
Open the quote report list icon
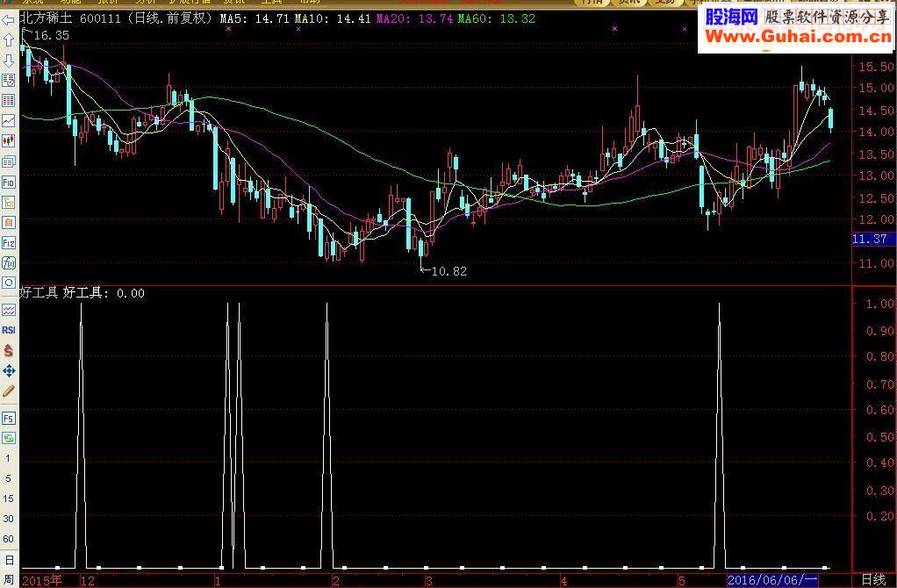point(8,80)
